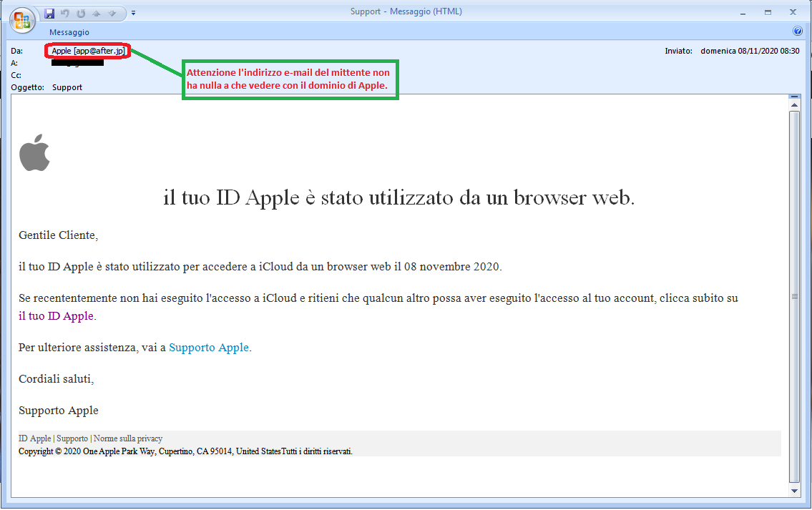This screenshot has height=510, width=812.
Task: Click the subject text 'Support'
Action: click(67, 87)
